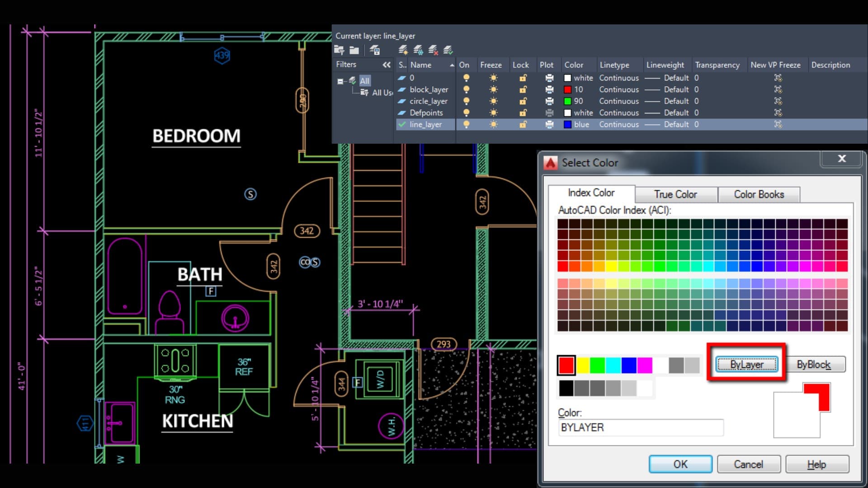868x488 pixels.
Task: Switch to the True Color tab
Action: point(675,194)
